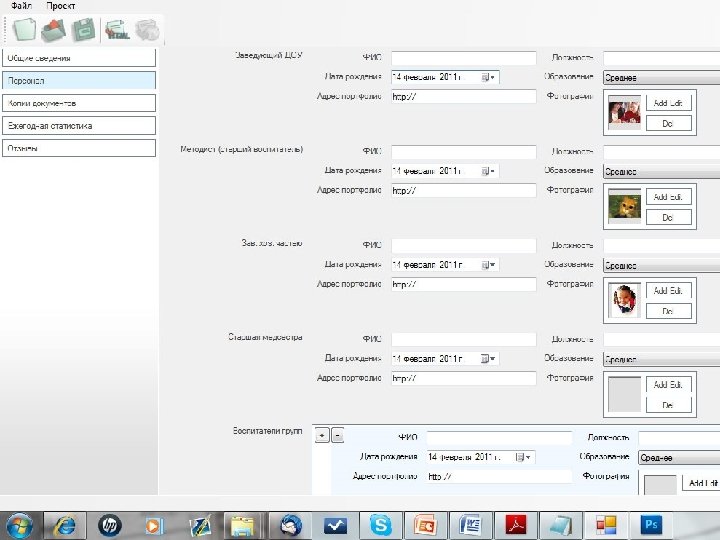Expand Образование dropdown for Заведующий ДОУ
Viewport: 720px width, 540px height.
(x=661, y=78)
